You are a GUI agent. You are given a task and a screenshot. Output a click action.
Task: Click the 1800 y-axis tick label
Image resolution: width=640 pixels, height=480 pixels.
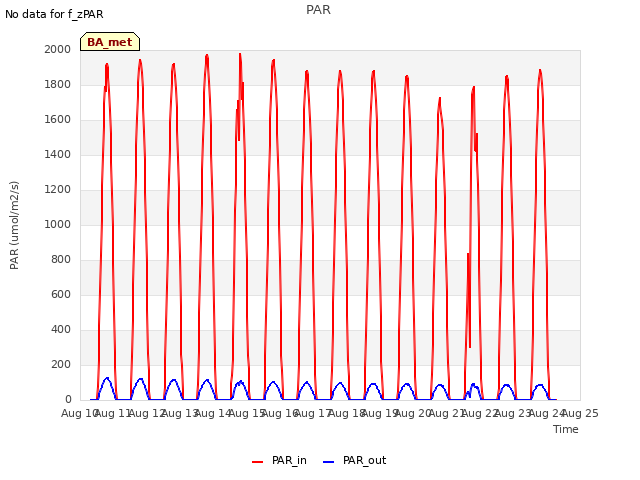click(58, 84)
